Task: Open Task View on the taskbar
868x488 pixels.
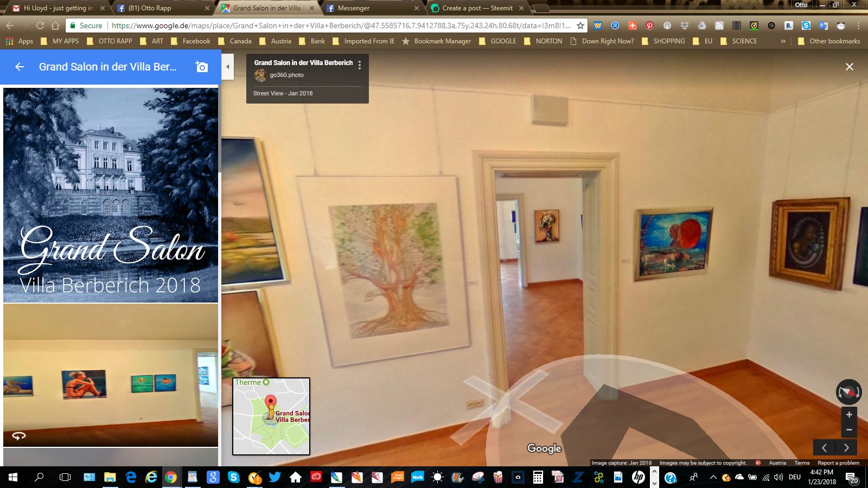Action: [65, 477]
